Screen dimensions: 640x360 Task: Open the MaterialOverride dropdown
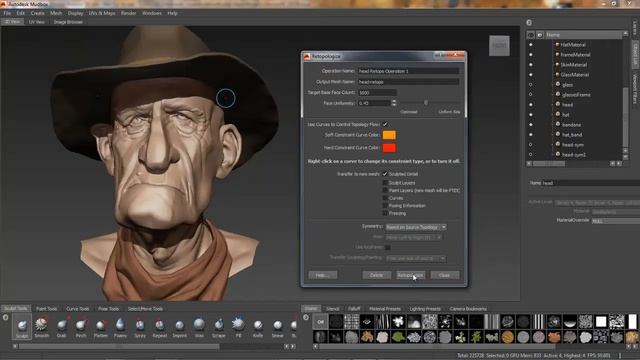(616, 221)
